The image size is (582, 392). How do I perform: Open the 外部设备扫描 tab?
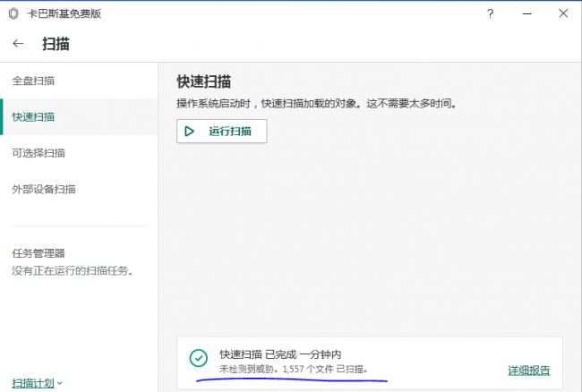tap(79, 189)
